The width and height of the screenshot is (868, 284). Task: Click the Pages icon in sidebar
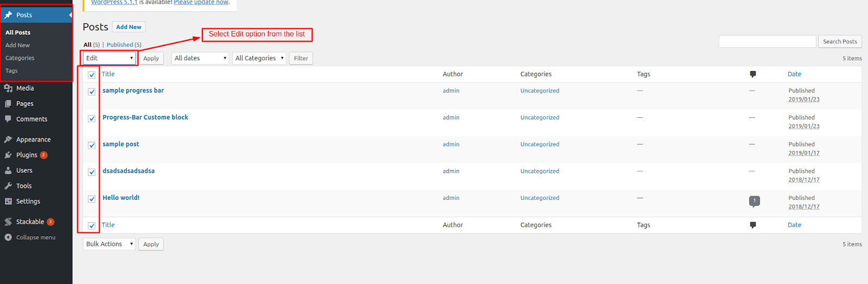[8, 104]
